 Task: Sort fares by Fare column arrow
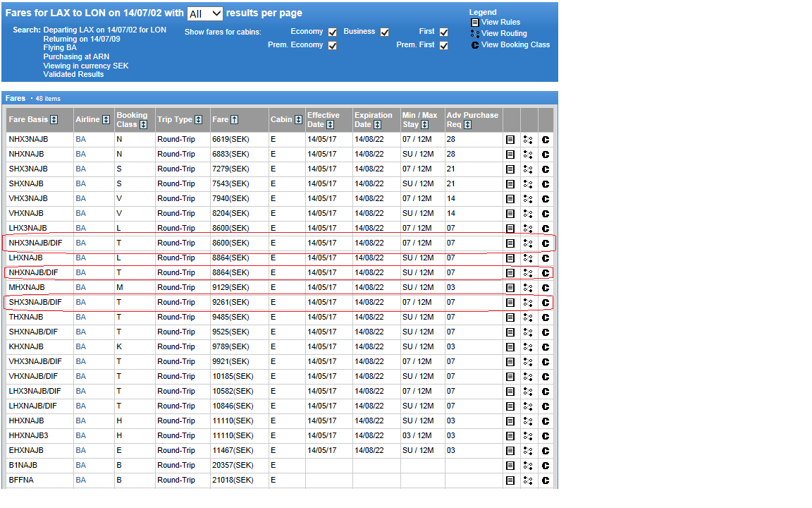(235, 120)
